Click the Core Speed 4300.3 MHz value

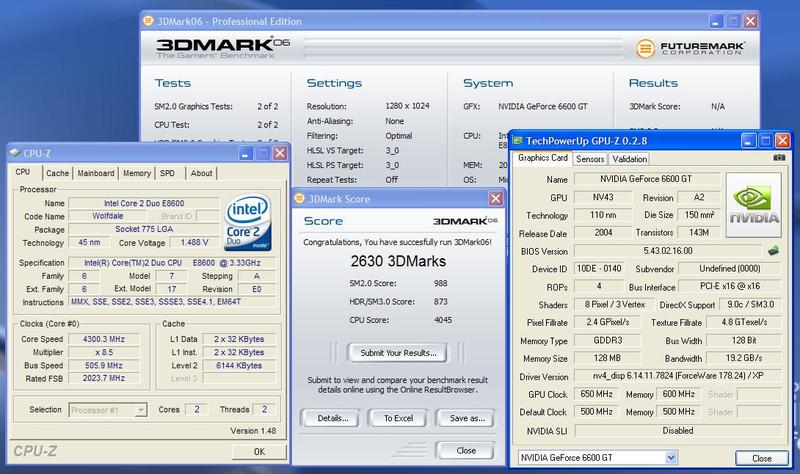[104, 339]
